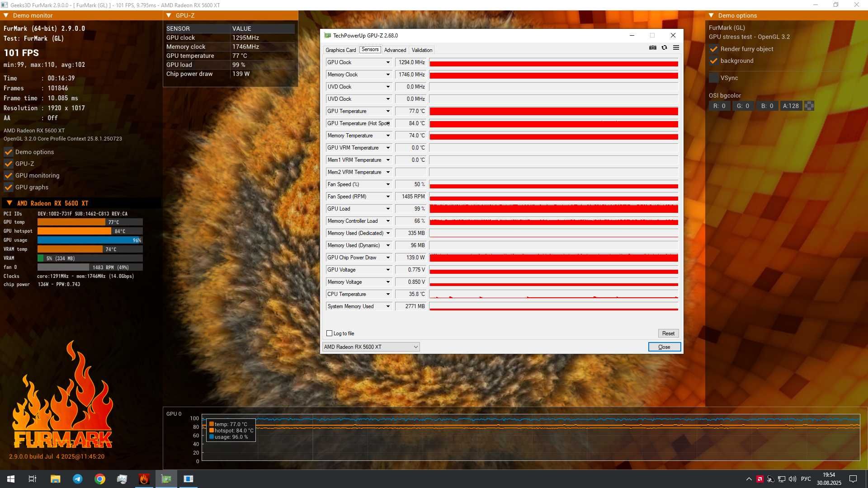
Task: Open Google Chrome from the taskbar
Action: [x=100, y=479]
